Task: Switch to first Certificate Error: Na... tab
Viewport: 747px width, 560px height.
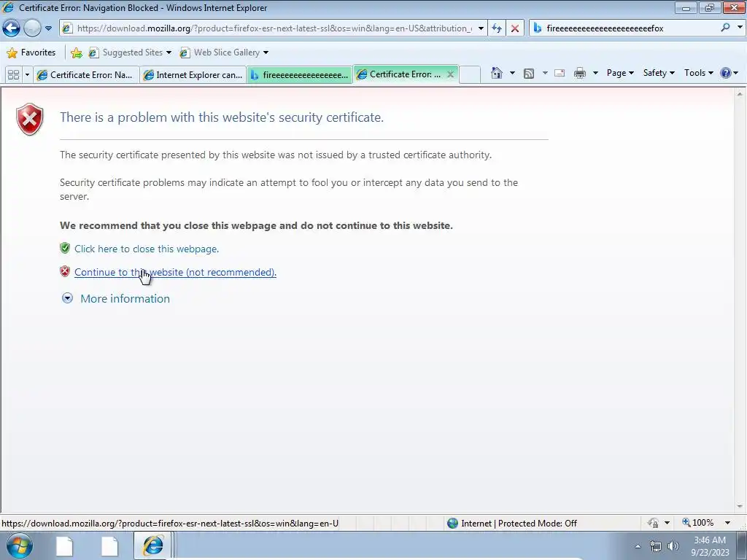Action: point(86,74)
